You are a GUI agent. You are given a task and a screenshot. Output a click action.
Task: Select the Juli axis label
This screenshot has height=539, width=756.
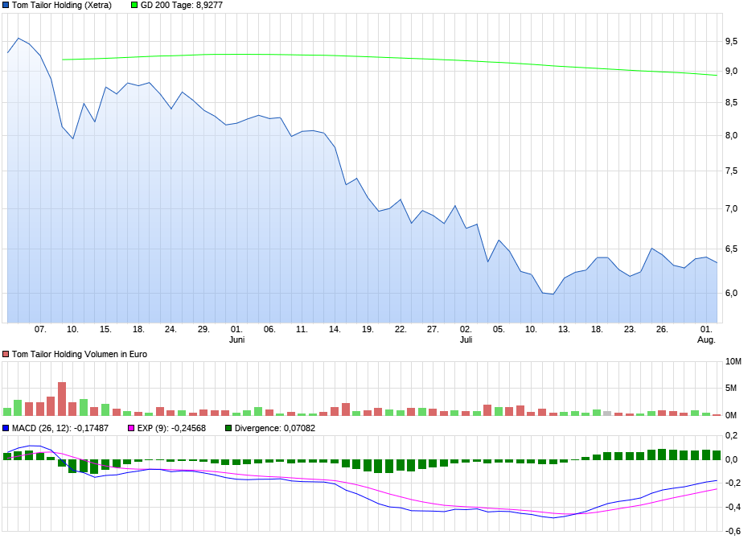click(466, 339)
